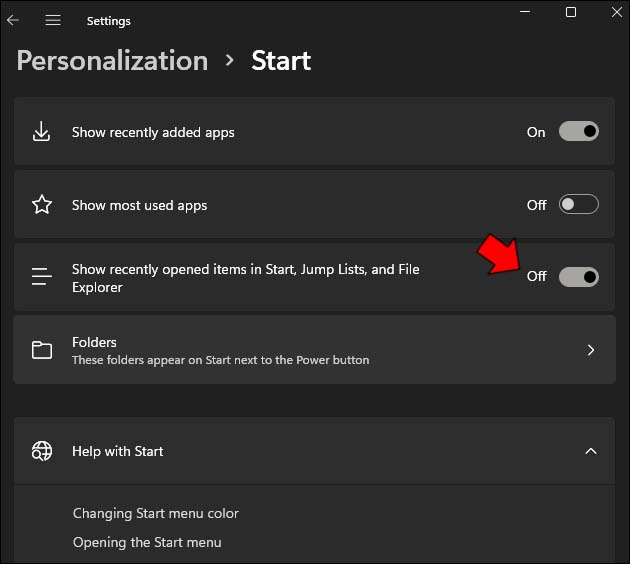630x564 pixels.
Task: Minimize the Settings window
Action: coord(526,12)
